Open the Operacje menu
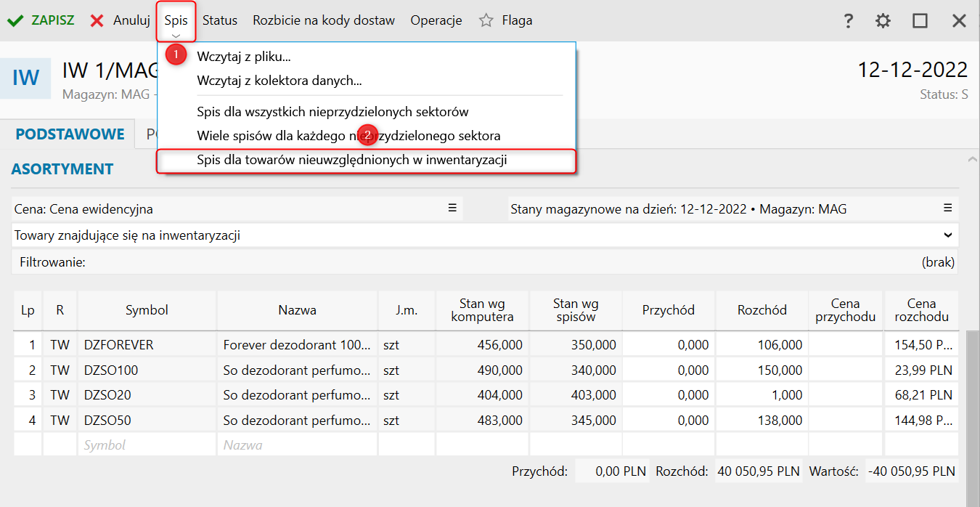The width and height of the screenshot is (980, 507). click(x=436, y=20)
